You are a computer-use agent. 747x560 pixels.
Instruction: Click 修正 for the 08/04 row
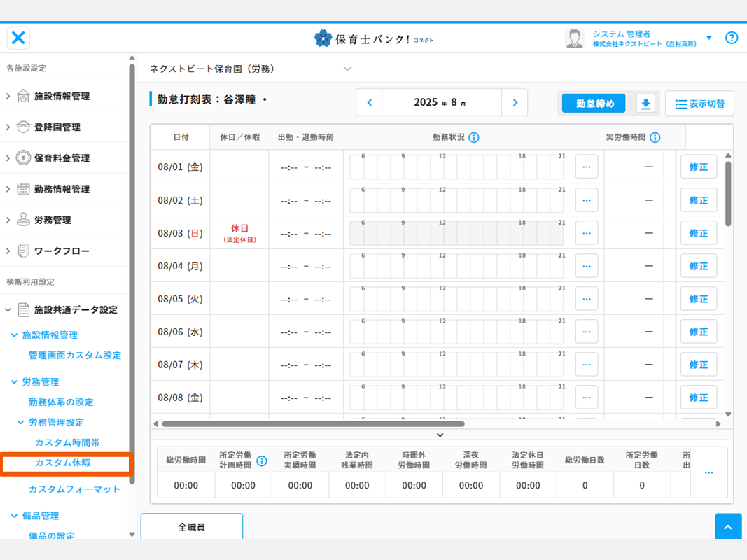(698, 266)
